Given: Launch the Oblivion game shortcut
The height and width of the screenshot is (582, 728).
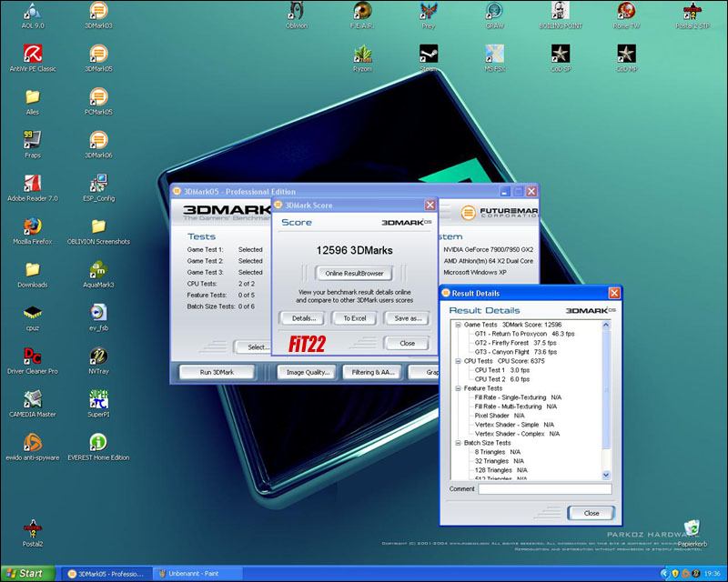Looking at the screenshot, I should (x=297, y=15).
